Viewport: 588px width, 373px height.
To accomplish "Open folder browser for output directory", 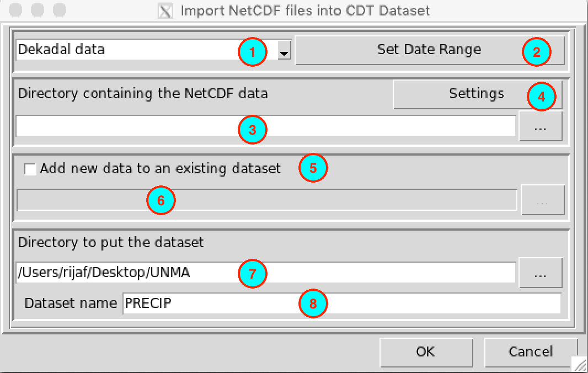I will 540,273.
